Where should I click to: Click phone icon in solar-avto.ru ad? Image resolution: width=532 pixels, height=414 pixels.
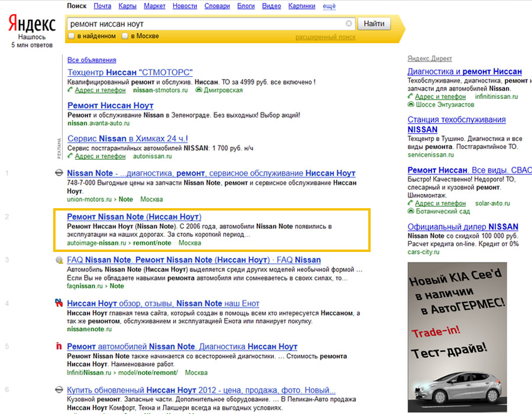click(x=411, y=203)
